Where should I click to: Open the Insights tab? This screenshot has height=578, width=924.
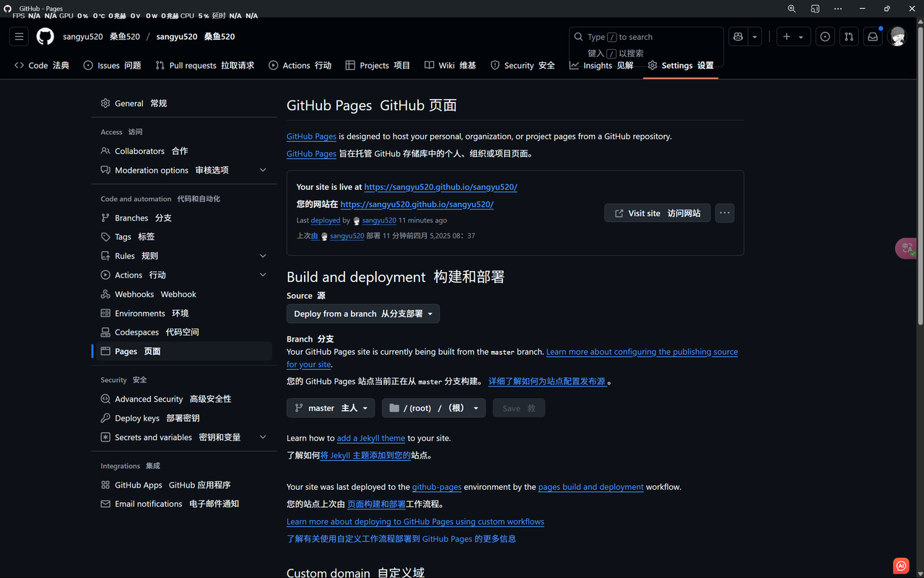(x=601, y=65)
